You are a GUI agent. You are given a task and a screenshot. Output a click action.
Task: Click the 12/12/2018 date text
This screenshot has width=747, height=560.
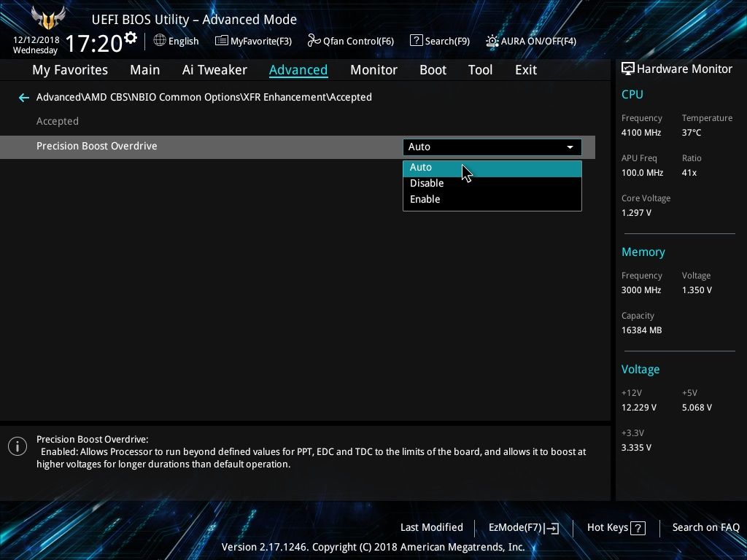click(x=36, y=40)
